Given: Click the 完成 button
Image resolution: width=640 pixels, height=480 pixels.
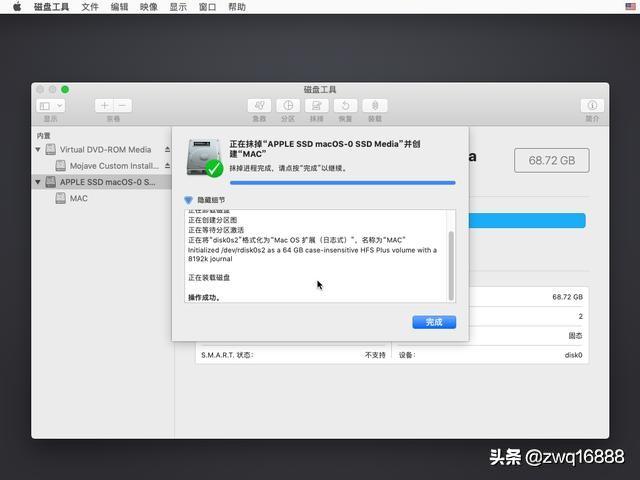Looking at the screenshot, I should pyautogui.click(x=434, y=322).
